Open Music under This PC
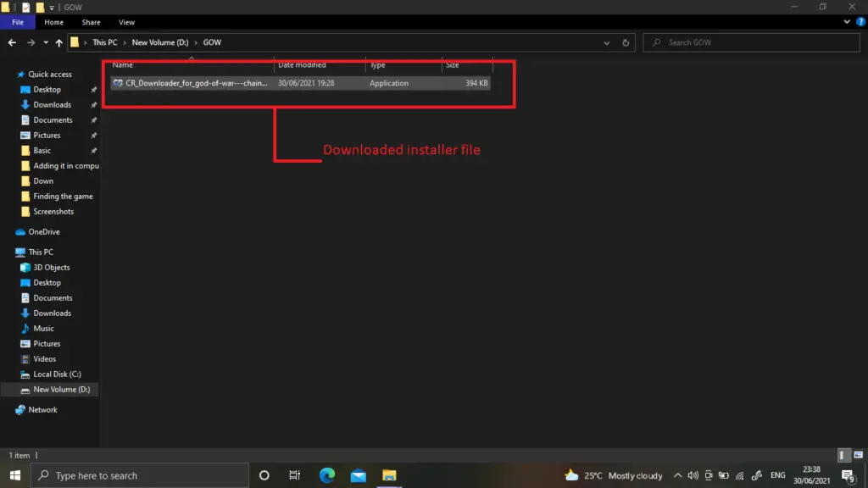This screenshot has height=488, width=868. 43,328
